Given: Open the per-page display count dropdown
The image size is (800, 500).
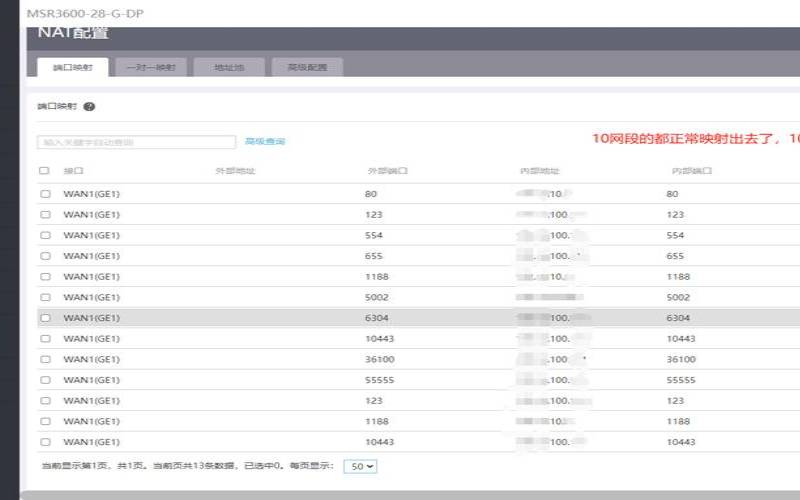Looking at the screenshot, I should (360, 466).
